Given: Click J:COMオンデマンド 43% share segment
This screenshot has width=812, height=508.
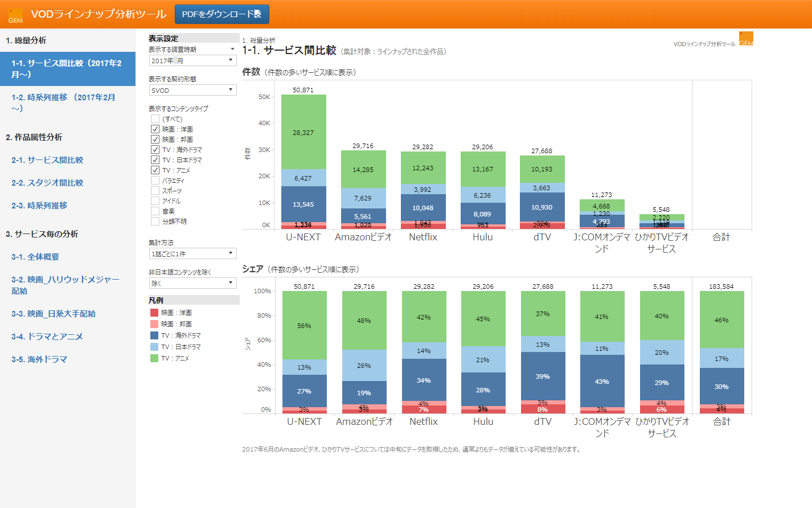Looking at the screenshot, I should point(602,381).
